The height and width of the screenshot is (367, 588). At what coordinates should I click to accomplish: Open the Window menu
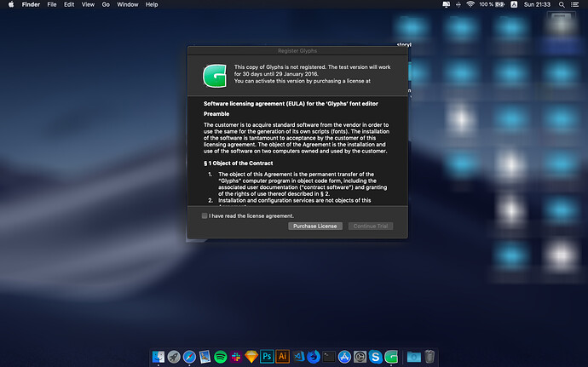tap(128, 4)
